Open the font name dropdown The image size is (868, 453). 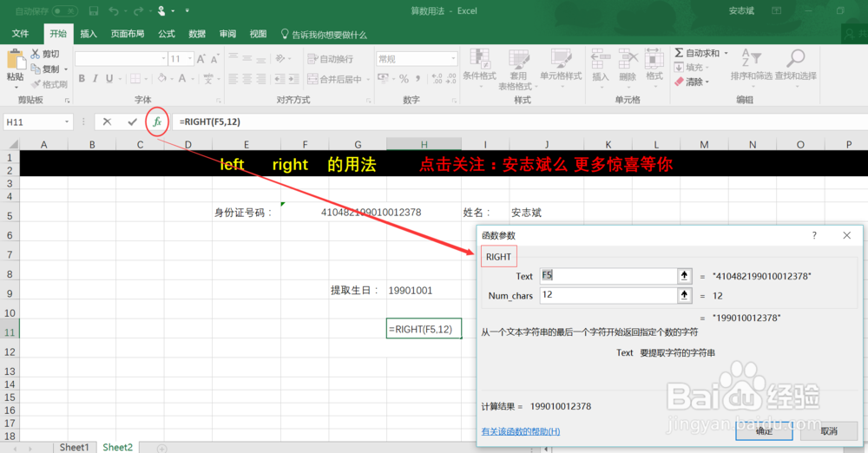pyautogui.click(x=163, y=59)
